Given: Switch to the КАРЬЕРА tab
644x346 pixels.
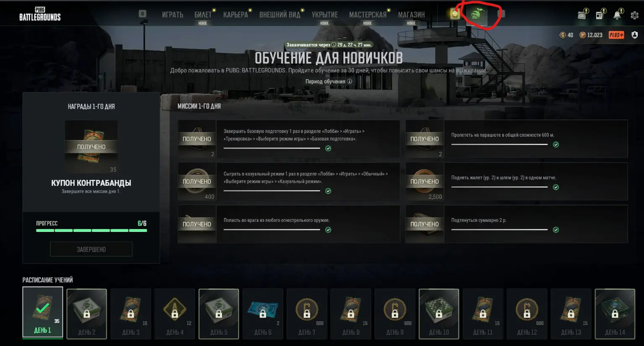Looking at the screenshot, I should [235, 15].
